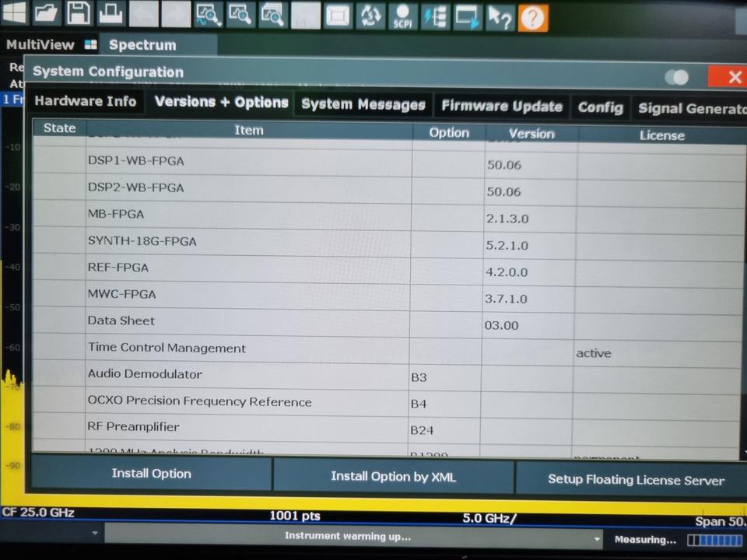Click MultiView grid icon
This screenshot has width=747, height=560.
click(x=90, y=45)
